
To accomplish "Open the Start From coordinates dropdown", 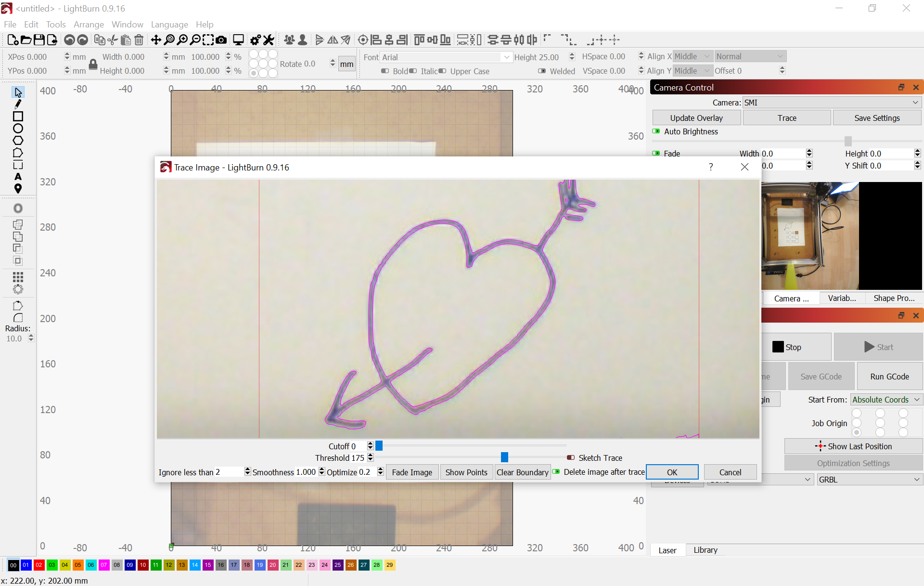I will 886,399.
